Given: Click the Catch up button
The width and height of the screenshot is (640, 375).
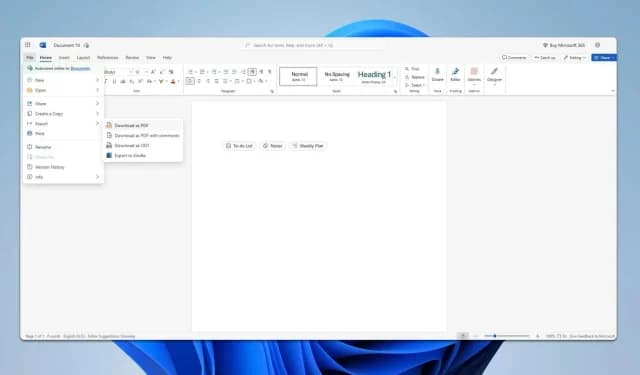Looking at the screenshot, I should click(545, 58).
